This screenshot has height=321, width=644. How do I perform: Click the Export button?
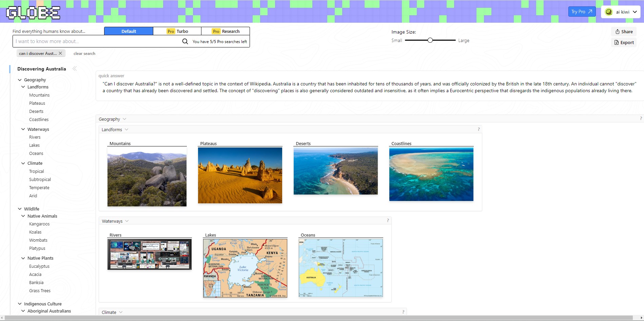pos(624,42)
